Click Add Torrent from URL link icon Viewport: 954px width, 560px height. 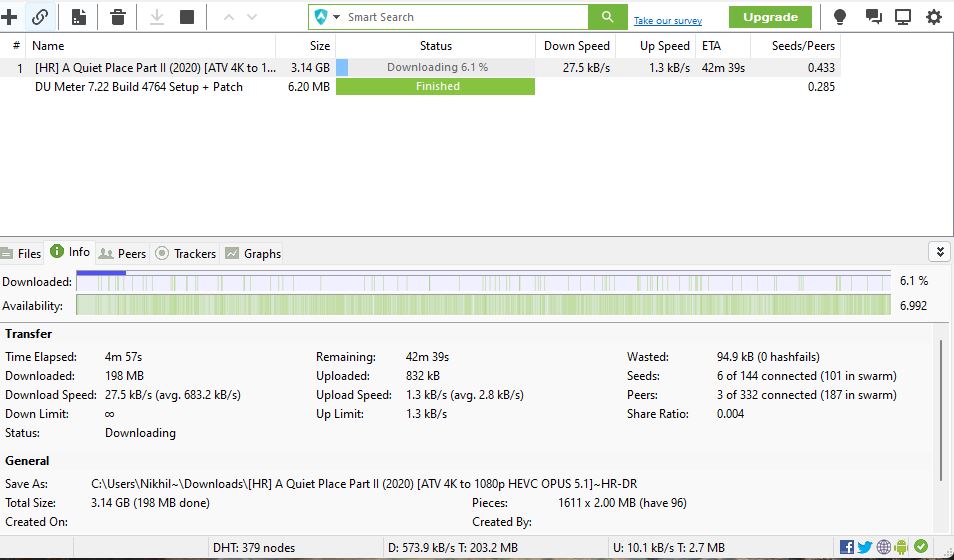coord(40,17)
